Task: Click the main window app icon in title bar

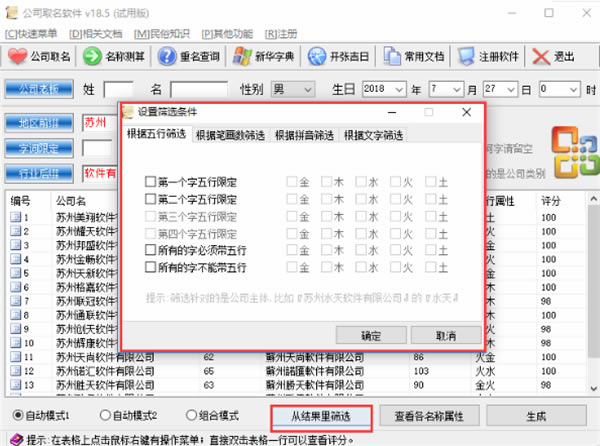Action: coord(11,13)
